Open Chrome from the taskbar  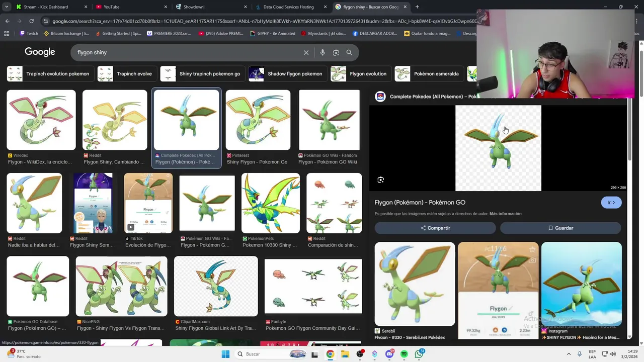[x=330, y=354]
